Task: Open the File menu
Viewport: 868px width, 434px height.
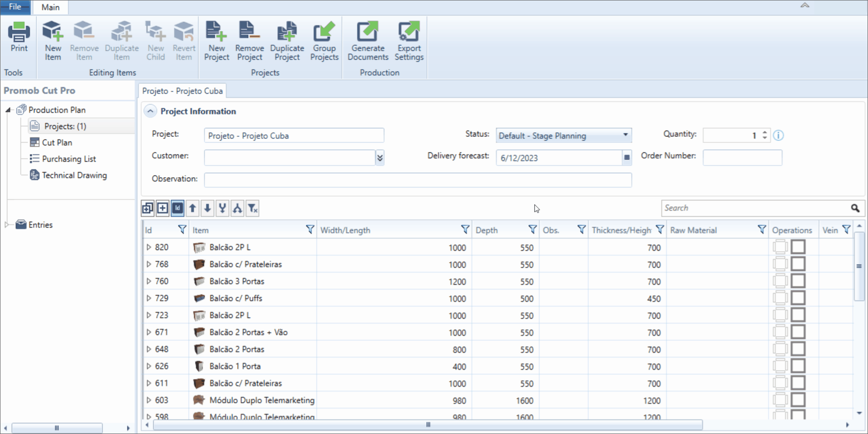Action: [15, 7]
